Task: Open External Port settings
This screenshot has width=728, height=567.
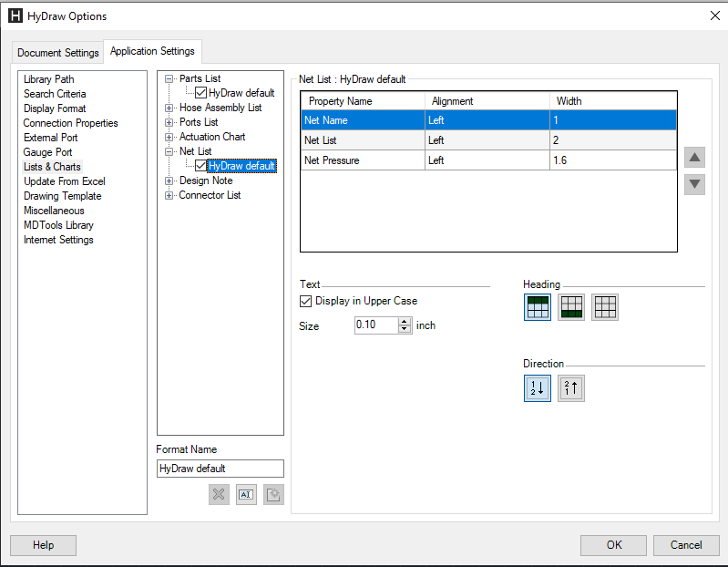Action: click(51, 138)
